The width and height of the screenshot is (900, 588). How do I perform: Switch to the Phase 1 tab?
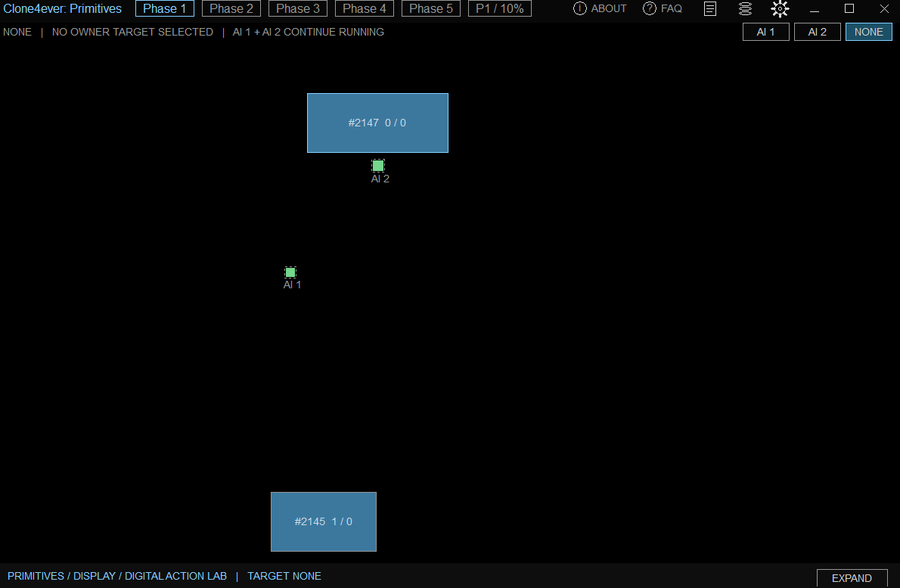click(x=165, y=9)
